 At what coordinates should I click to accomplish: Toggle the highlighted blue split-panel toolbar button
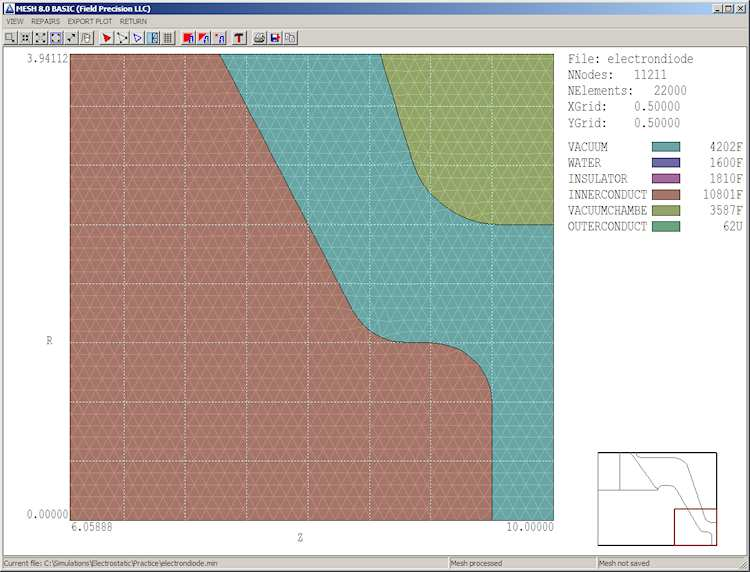point(153,38)
